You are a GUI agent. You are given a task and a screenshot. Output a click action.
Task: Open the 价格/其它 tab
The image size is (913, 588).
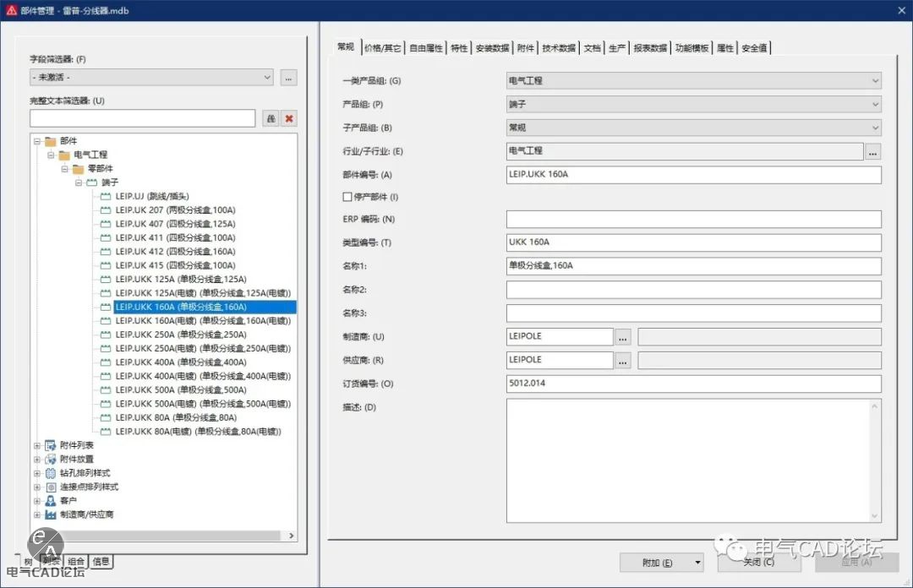click(383, 48)
